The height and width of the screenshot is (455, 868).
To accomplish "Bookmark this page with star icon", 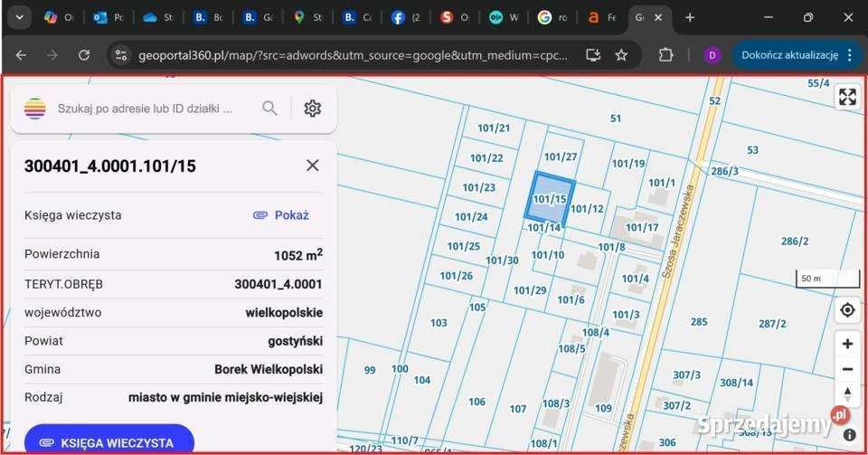I will (621, 55).
